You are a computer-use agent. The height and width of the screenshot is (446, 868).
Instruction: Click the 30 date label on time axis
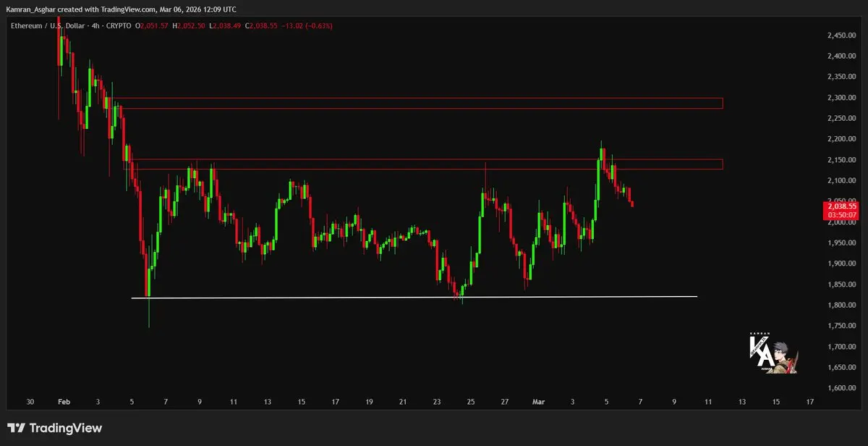point(30,401)
